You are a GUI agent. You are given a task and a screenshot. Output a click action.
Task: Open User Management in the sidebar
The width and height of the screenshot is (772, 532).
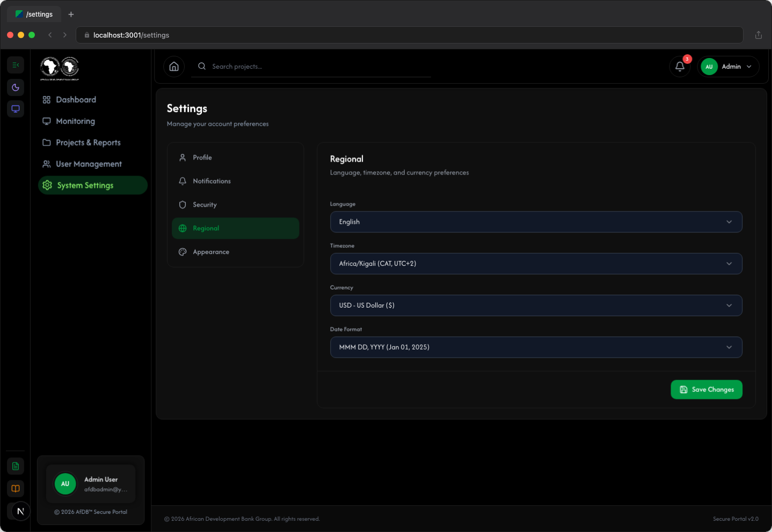pos(92,164)
